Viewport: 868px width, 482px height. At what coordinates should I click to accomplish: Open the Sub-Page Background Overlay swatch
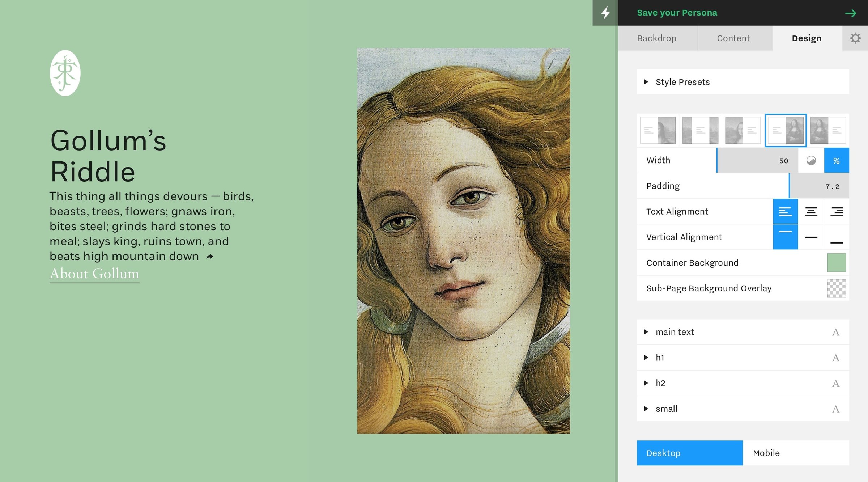(x=837, y=288)
